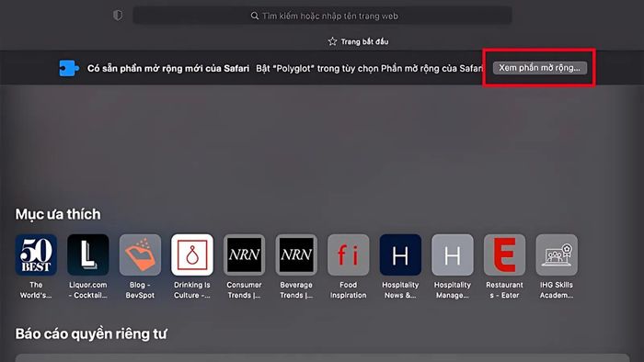Open the Hospitality News favorite
Screen dimensions: 644x362
coord(400,255)
